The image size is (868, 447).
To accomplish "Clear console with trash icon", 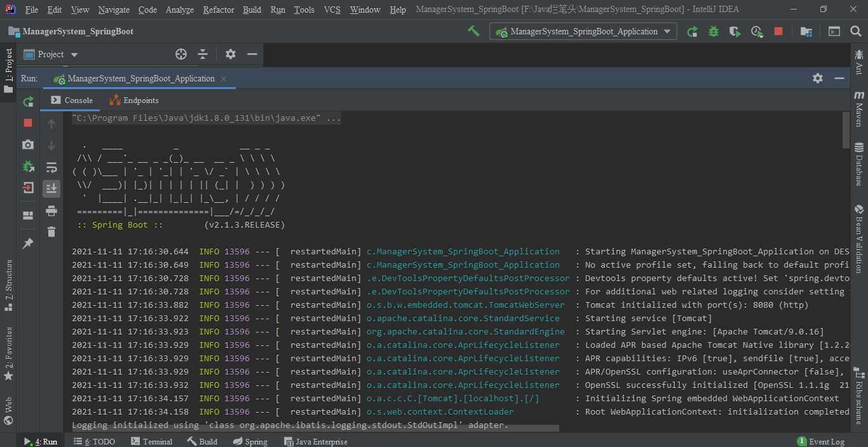I will pyautogui.click(x=51, y=232).
